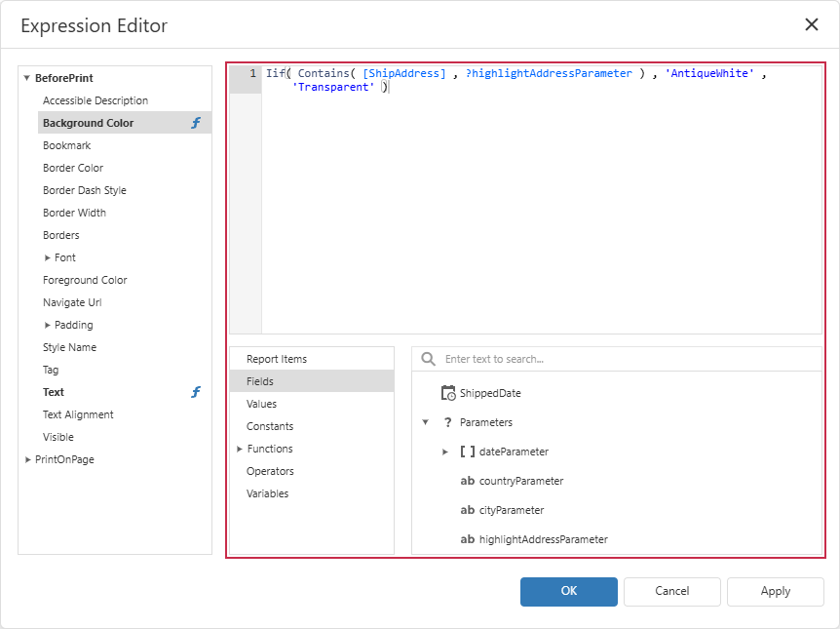The width and height of the screenshot is (840, 629).
Task: Click the ab icon of countryParameter
Action: 467,481
